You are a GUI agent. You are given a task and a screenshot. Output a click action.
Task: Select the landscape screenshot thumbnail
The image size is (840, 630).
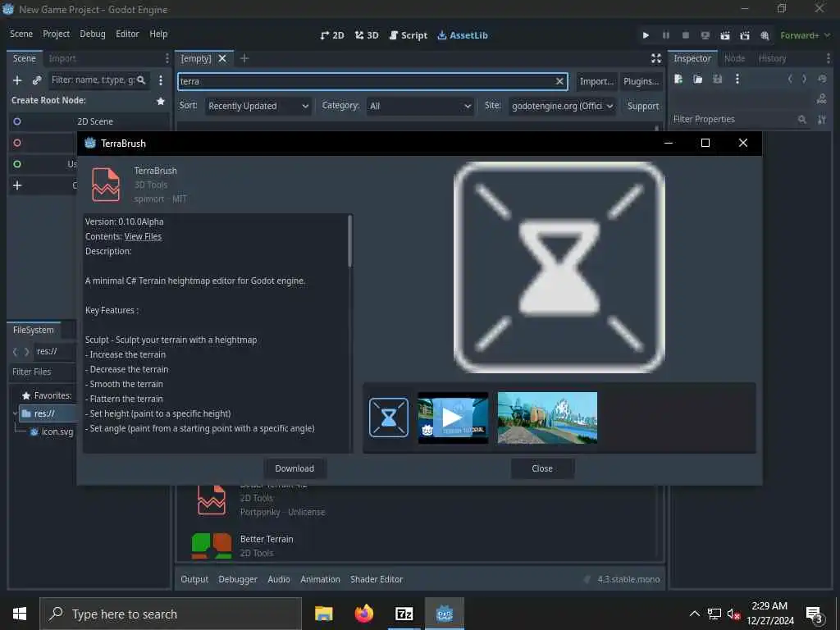click(547, 418)
